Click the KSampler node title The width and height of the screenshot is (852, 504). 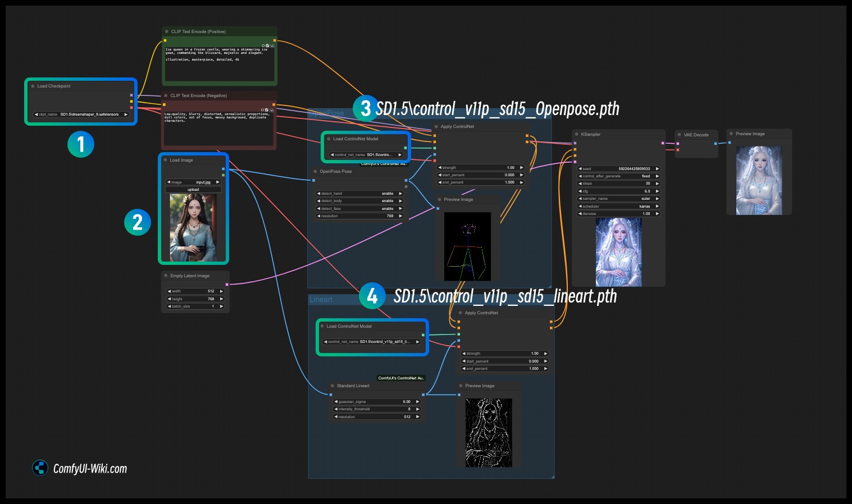(591, 134)
